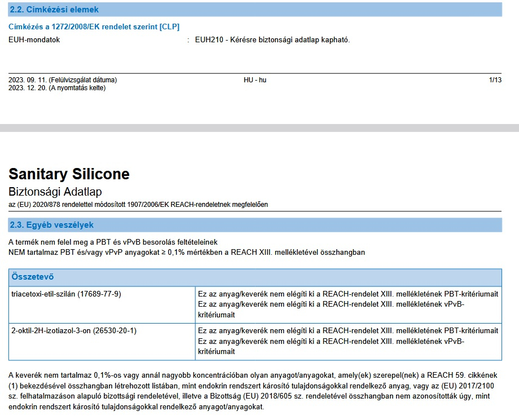The width and height of the screenshot is (519, 420).
Task: Click the 'HU - hu' language footer text
Action: [255, 80]
